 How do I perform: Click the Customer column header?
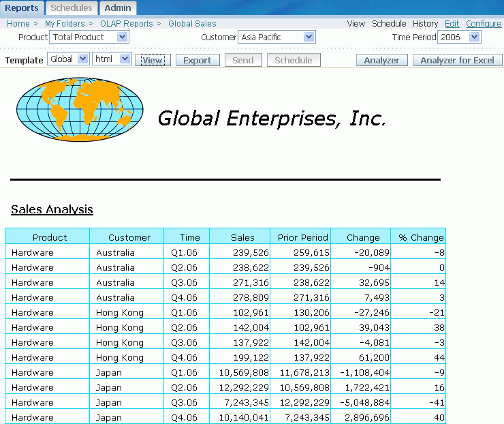click(127, 237)
